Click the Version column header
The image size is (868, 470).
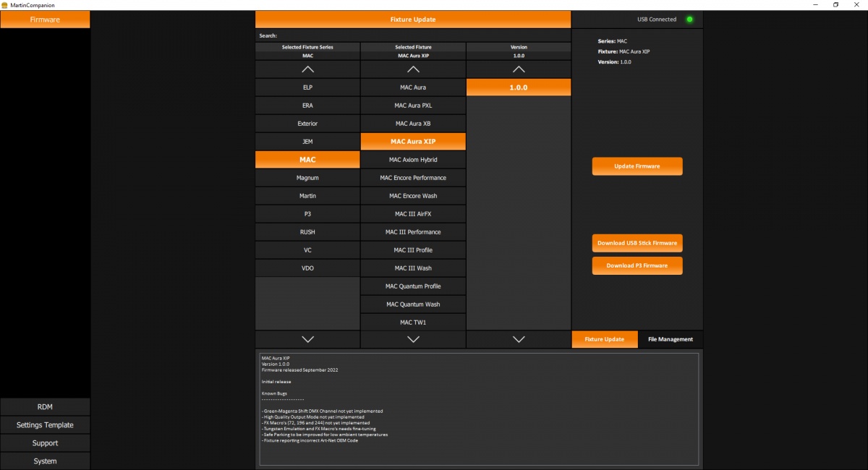click(519, 47)
